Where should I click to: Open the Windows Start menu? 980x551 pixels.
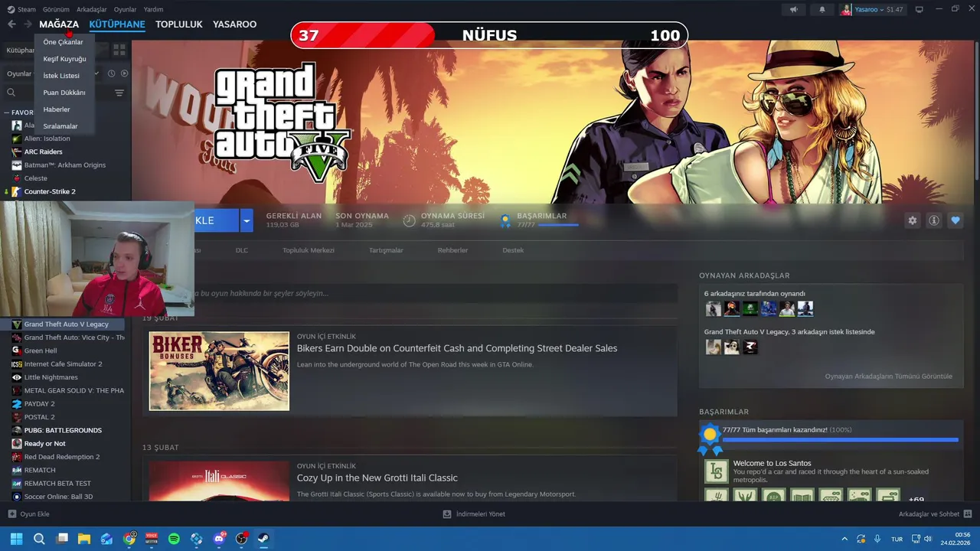(x=17, y=539)
